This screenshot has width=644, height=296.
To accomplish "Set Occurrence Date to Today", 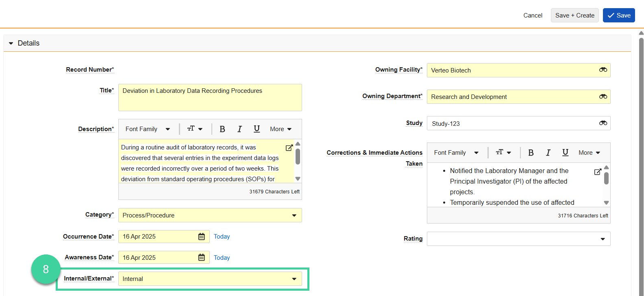I will point(222,237).
